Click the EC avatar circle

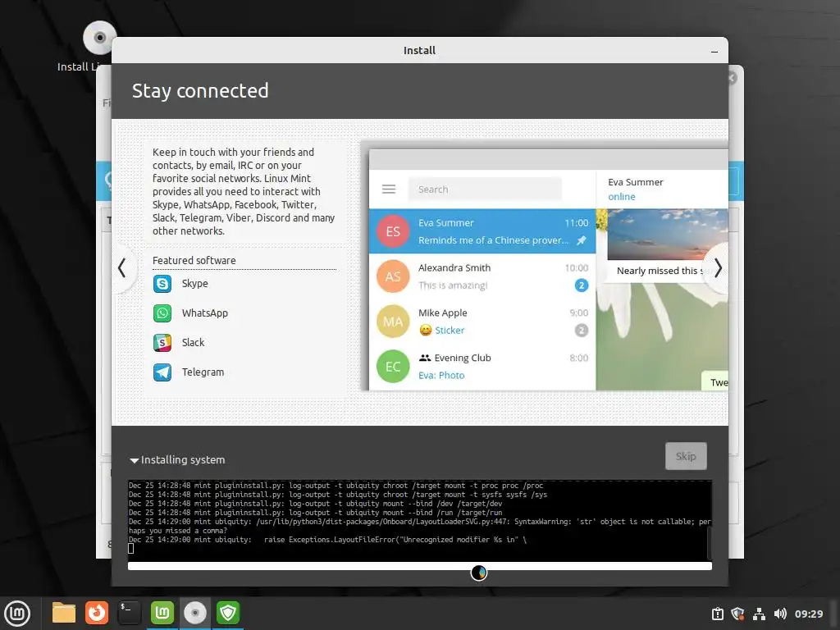(393, 366)
